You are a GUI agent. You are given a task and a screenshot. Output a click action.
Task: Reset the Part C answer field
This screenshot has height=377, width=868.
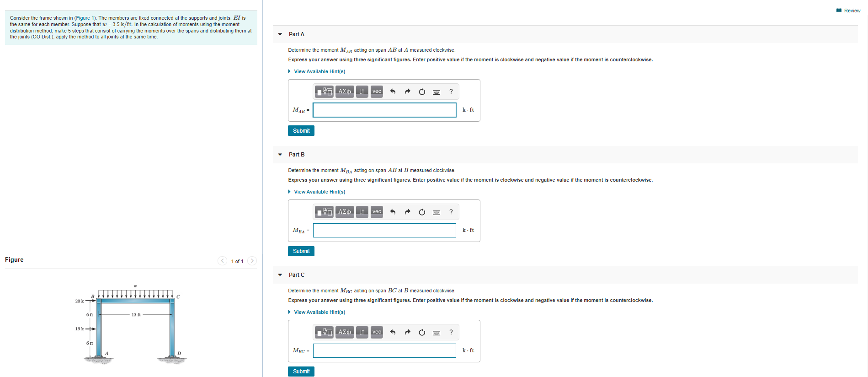pyautogui.click(x=422, y=332)
